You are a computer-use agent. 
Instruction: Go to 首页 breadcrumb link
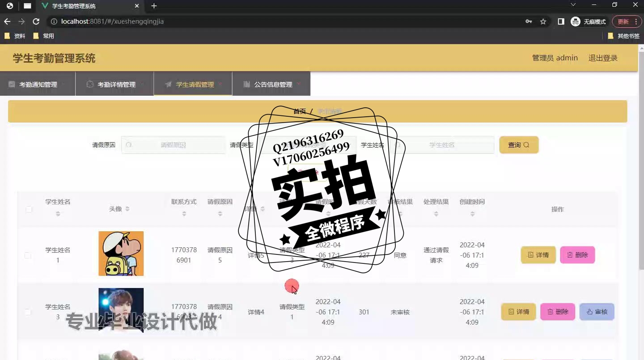pos(300,111)
